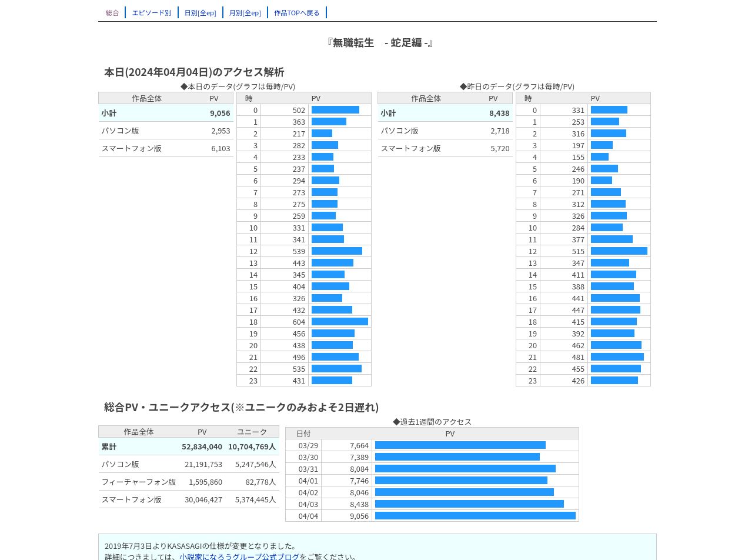The image size is (755, 560).
Task: Click the label ◆過去1週間のアクセス
Action: [x=432, y=422]
